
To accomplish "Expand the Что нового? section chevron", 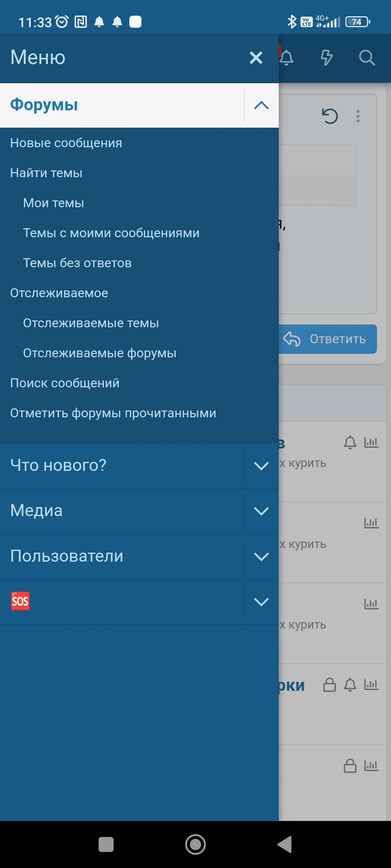I will (x=261, y=466).
